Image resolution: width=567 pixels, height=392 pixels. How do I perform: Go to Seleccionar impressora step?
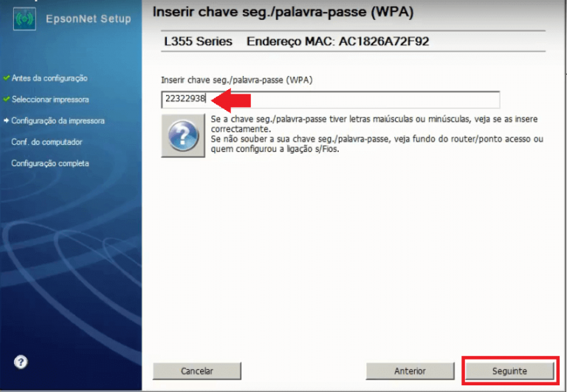(50, 99)
